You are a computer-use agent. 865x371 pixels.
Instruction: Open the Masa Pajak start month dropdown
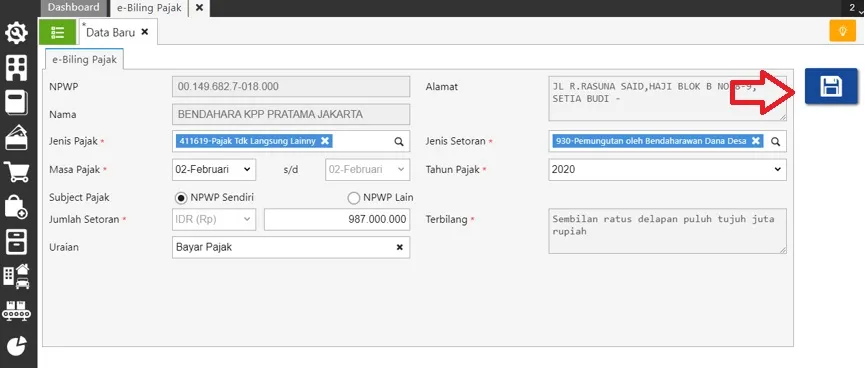214,169
